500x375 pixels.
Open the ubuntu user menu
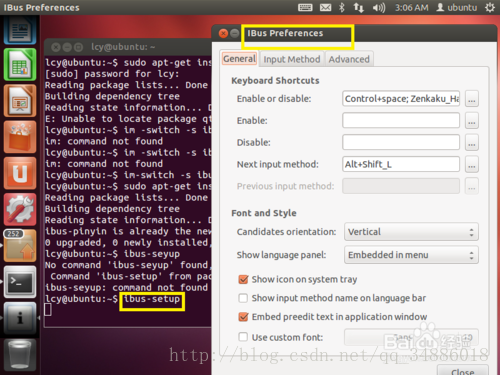457,7
